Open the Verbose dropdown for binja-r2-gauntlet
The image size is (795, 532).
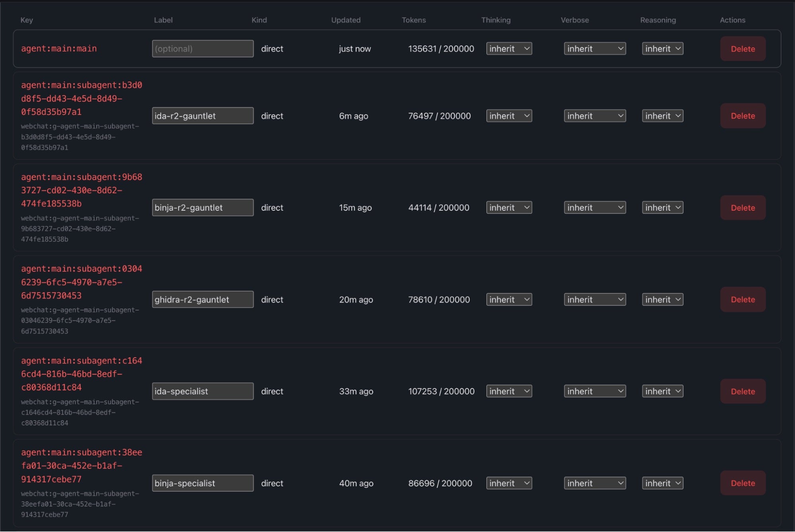point(594,207)
